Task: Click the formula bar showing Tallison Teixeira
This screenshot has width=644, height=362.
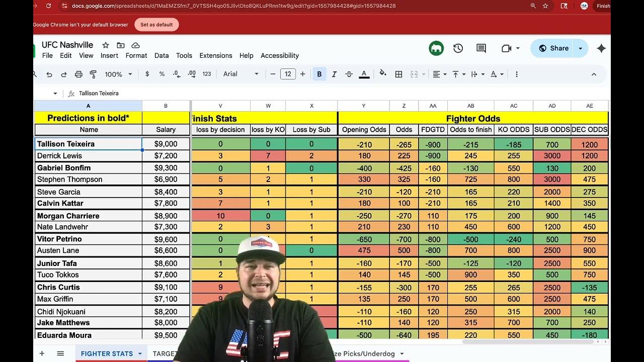Action: pos(342,94)
